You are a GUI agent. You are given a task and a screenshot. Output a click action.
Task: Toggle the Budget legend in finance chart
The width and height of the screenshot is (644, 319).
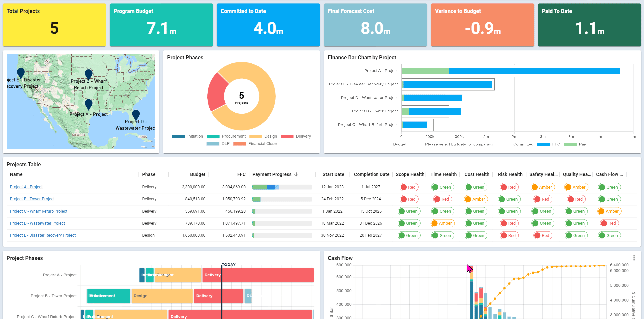[x=392, y=144]
